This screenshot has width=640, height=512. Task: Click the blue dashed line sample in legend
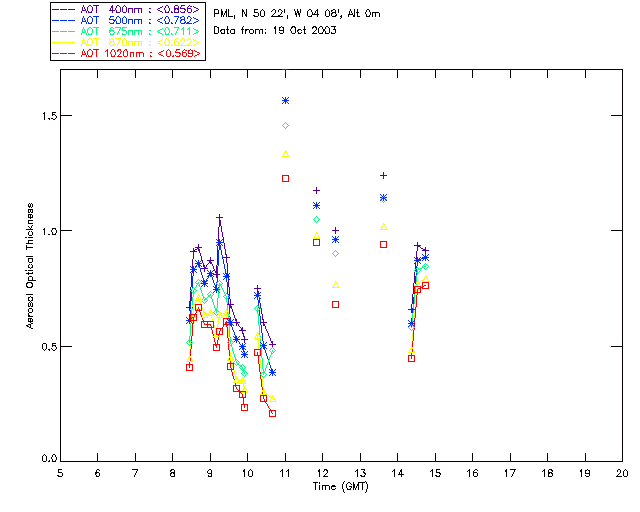point(64,21)
